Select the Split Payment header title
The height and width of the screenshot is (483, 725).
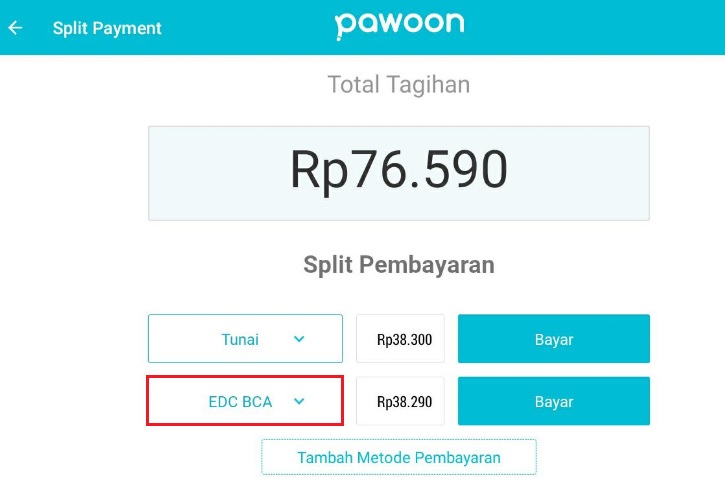click(107, 28)
